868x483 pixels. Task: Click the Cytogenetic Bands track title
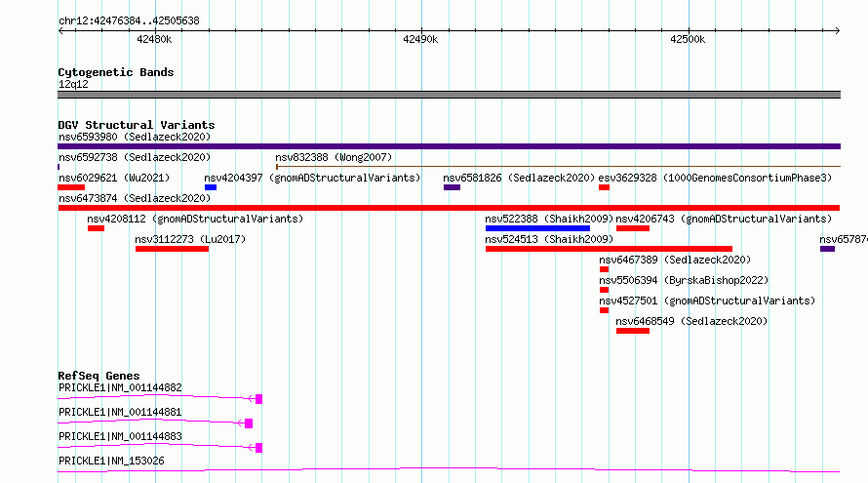point(116,72)
